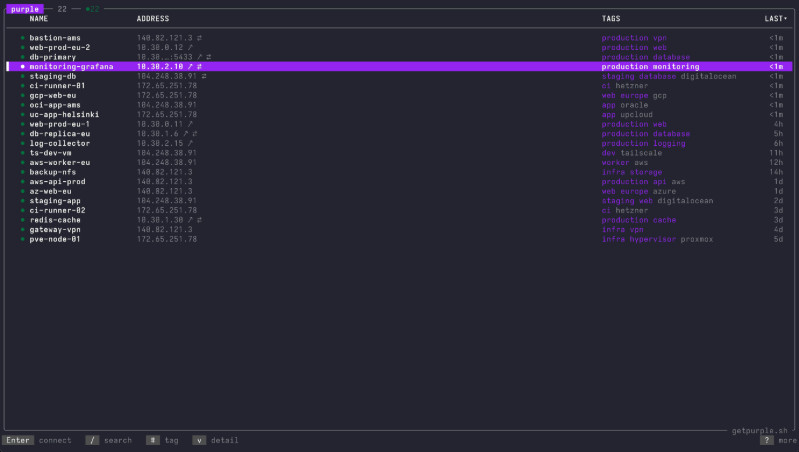799x452 pixels.
Task: Select the uc-app-helsinki host name
Action: pyautogui.click(x=64, y=115)
